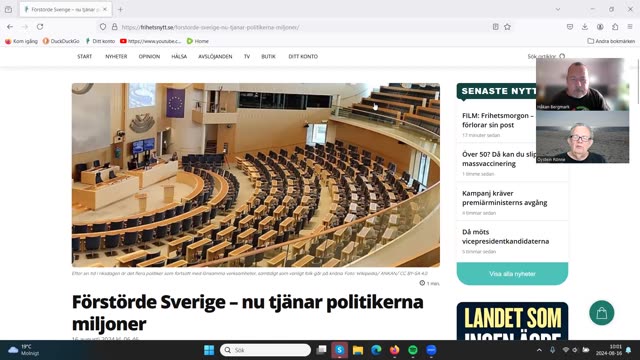Image resolution: width=640 pixels, height=360 pixels.
Task: Open DITT KONTO menu item
Action: click(303, 57)
